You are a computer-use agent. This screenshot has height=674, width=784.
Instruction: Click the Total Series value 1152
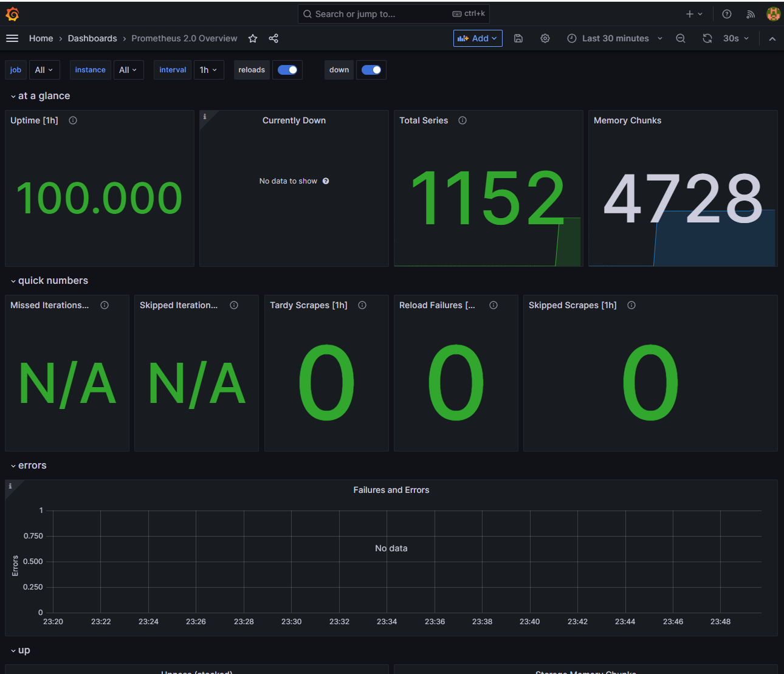coord(488,198)
